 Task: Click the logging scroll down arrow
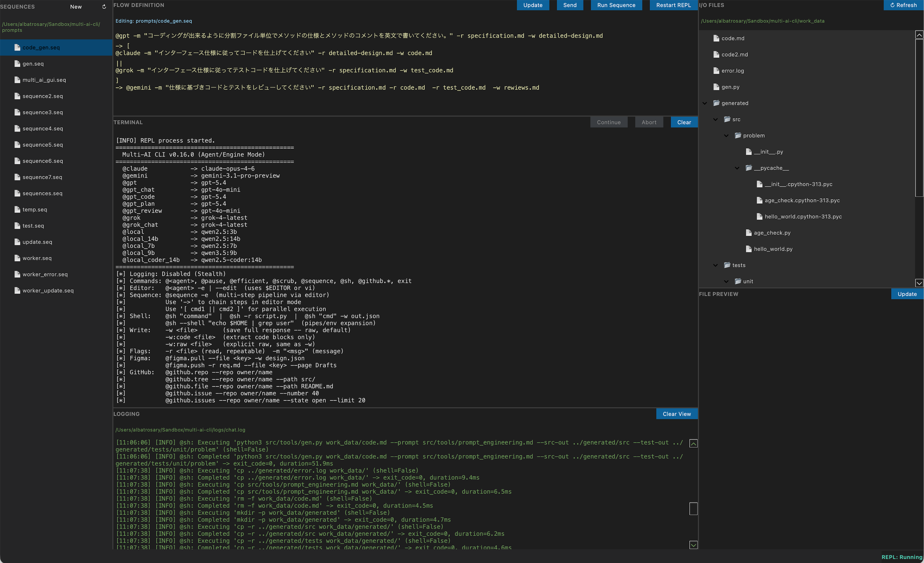click(693, 545)
